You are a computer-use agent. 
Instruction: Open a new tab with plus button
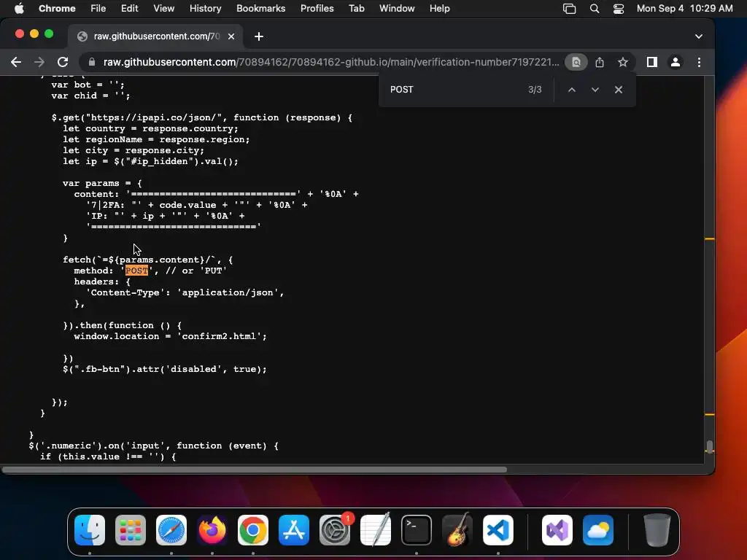pyautogui.click(x=259, y=36)
